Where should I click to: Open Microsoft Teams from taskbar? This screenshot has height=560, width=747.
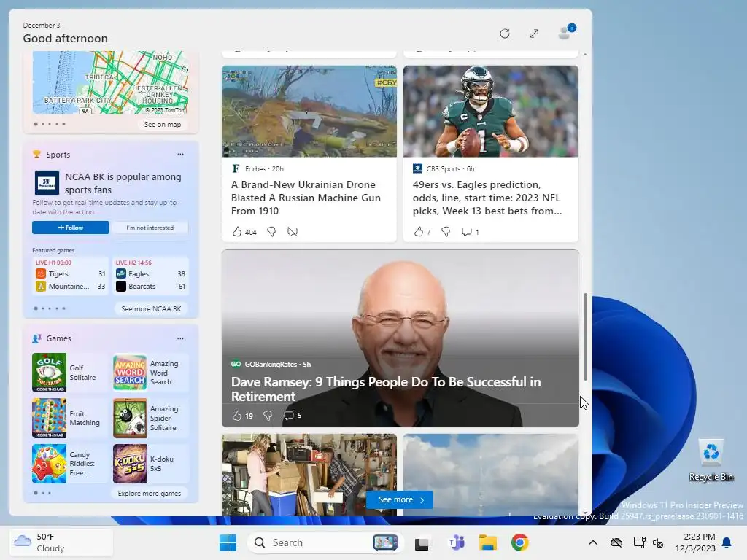[x=456, y=542]
